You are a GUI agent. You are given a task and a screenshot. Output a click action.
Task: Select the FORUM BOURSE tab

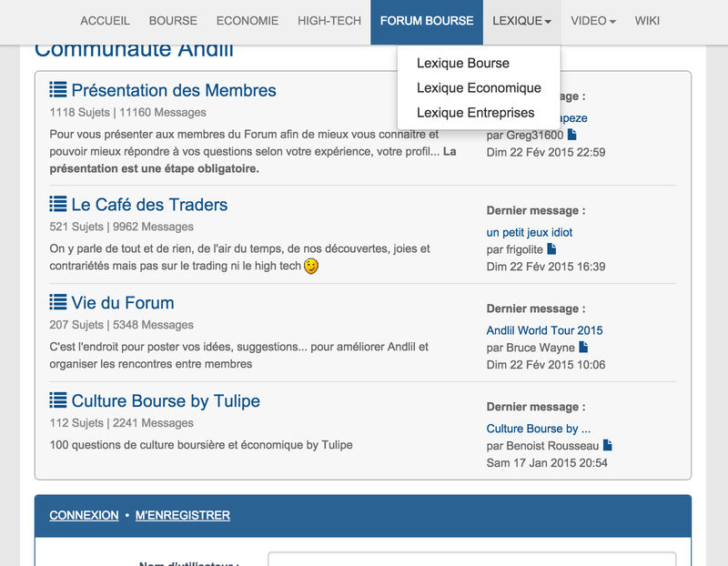pyautogui.click(x=427, y=21)
